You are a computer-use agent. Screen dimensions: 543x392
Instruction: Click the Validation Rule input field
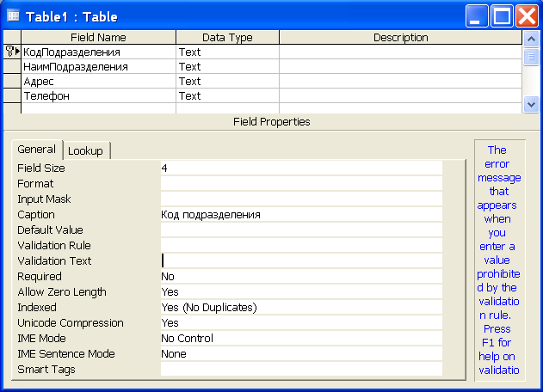(x=300, y=246)
